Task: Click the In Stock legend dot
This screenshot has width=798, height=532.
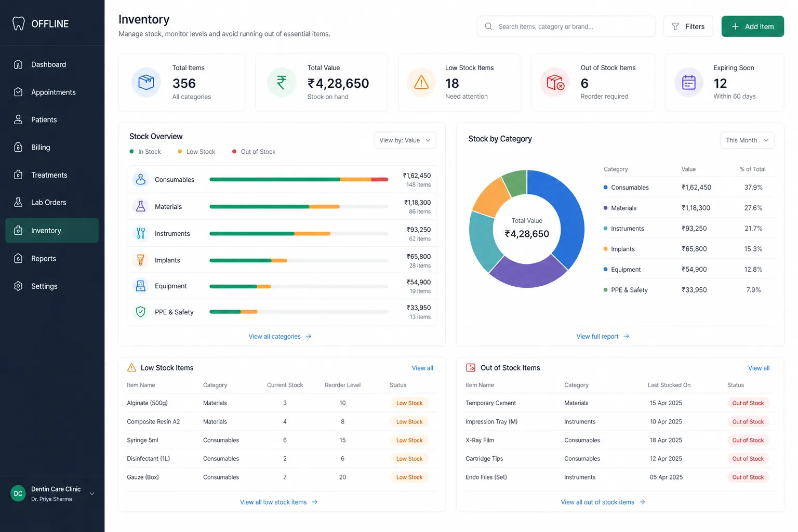Action: click(131, 151)
